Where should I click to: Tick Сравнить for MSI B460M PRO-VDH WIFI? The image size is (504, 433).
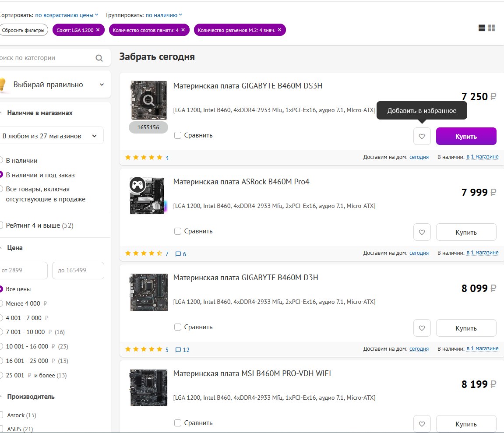point(177,423)
